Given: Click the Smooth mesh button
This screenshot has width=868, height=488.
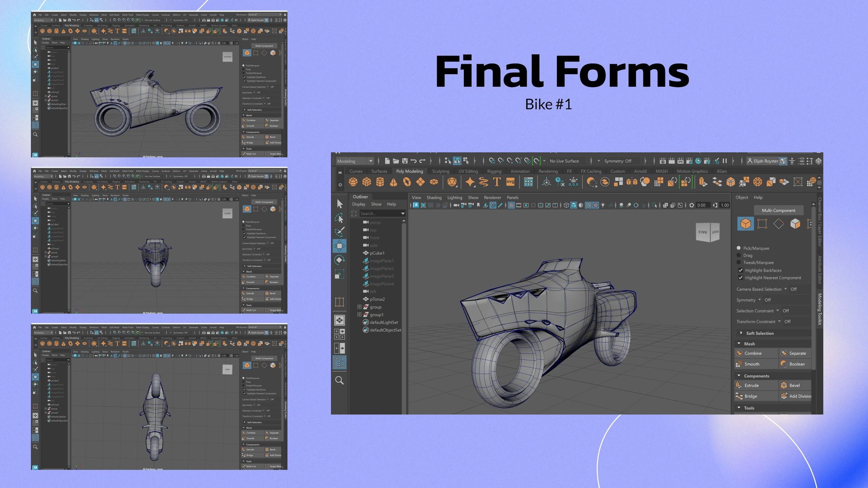Looking at the screenshot, I should coord(756,364).
